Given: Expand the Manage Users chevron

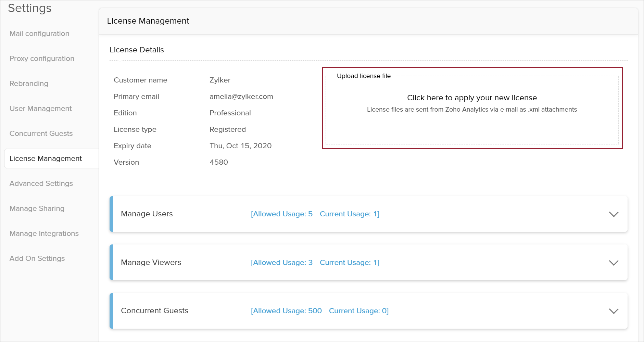Looking at the screenshot, I should click(614, 214).
